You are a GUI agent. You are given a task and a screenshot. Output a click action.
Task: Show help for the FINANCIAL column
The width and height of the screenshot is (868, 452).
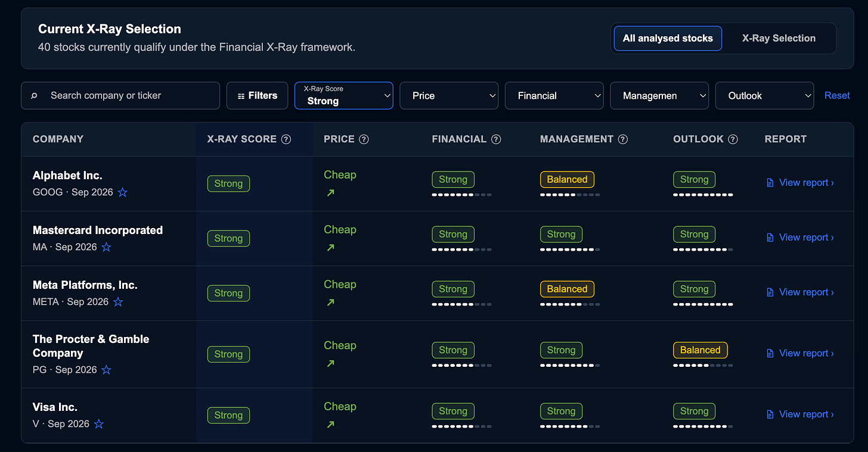point(496,139)
